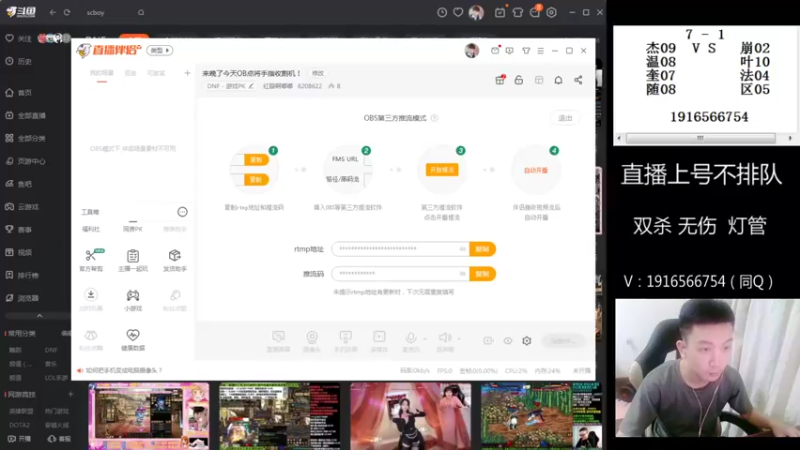Click the edit pencil next to DNF category
The image size is (800, 450).
(x=251, y=86)
